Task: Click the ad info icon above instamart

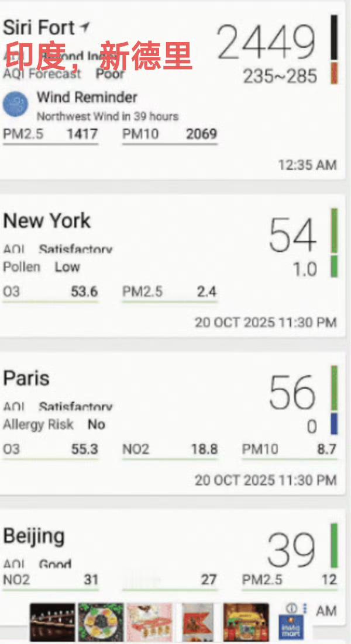Action: pos(291,608)
